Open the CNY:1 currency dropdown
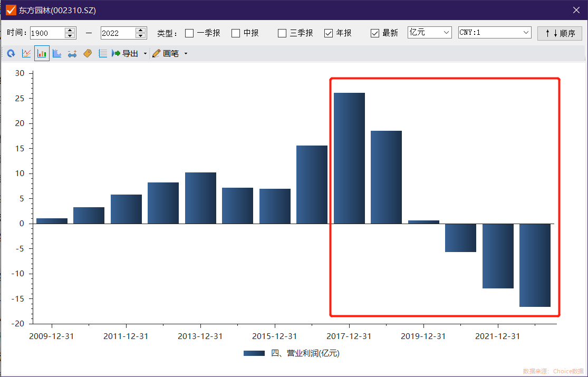 [495, 33]
